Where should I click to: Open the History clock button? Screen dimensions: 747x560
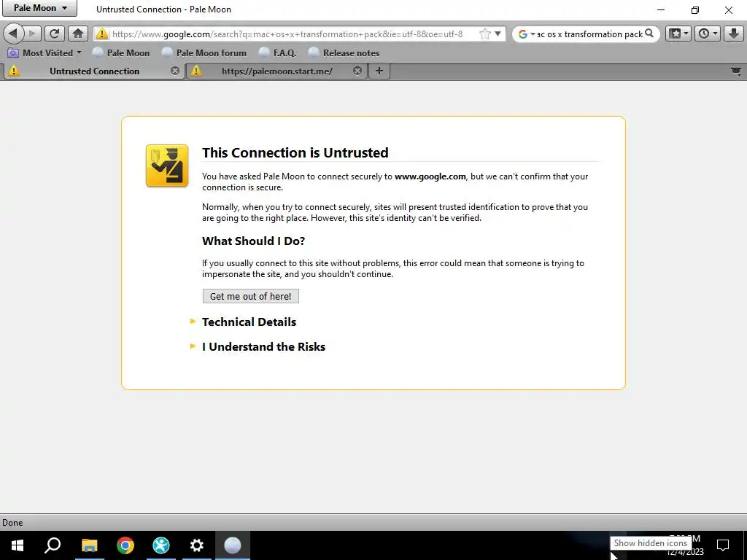click(x=704, y=34)
